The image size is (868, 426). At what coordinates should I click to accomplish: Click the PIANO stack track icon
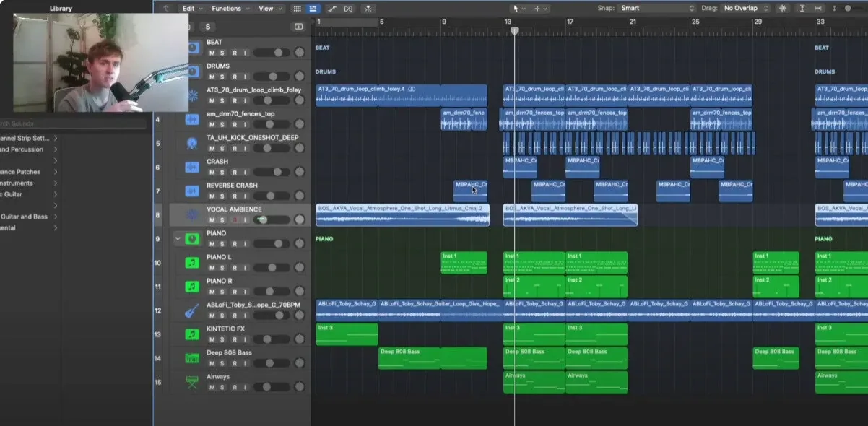coord(192,238)
